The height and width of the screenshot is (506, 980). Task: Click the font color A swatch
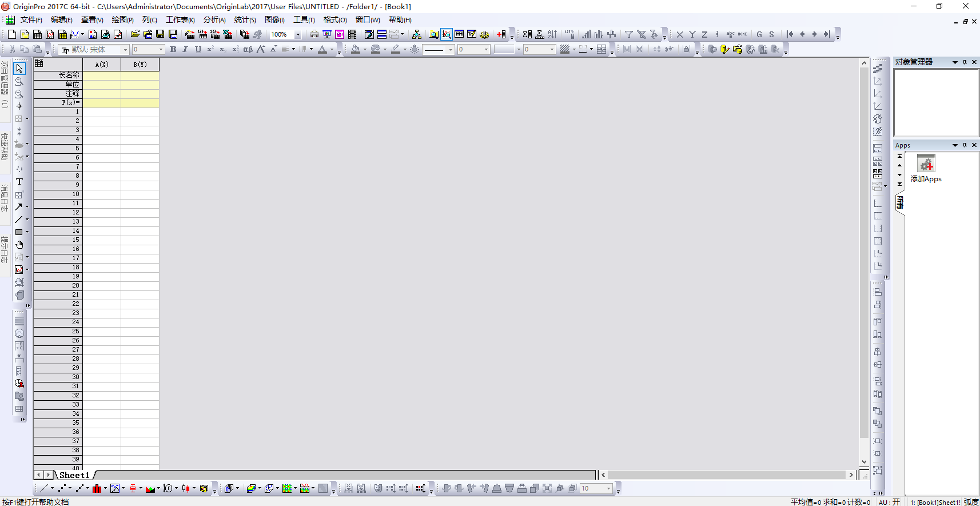tap(322, 50)
